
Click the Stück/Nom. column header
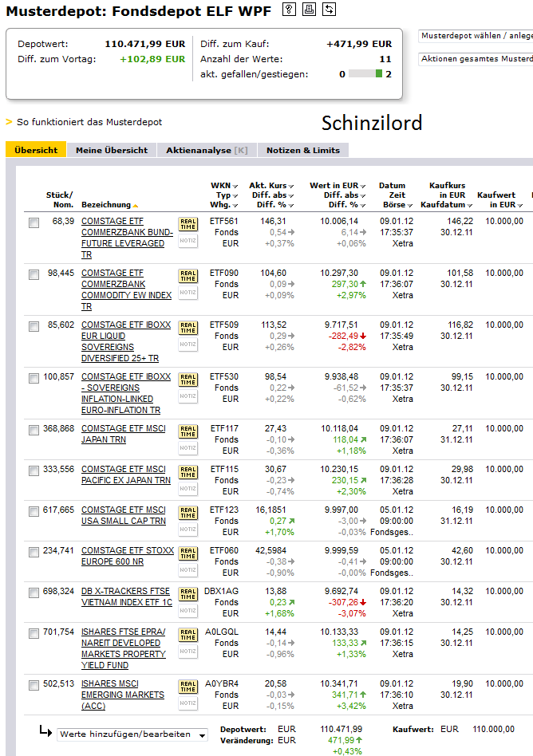click(60, 199)
